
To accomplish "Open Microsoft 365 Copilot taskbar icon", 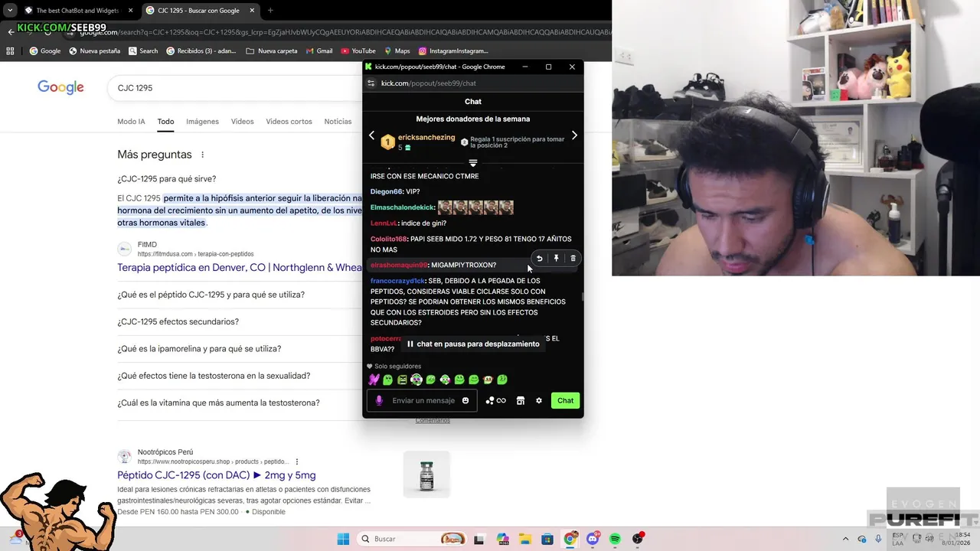I will [x=502, y=539].
